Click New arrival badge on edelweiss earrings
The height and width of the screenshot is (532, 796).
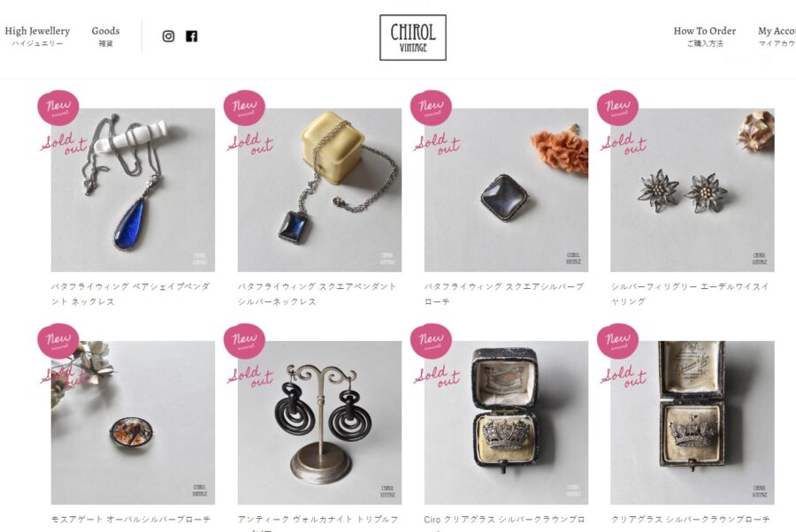coord(617,108)
